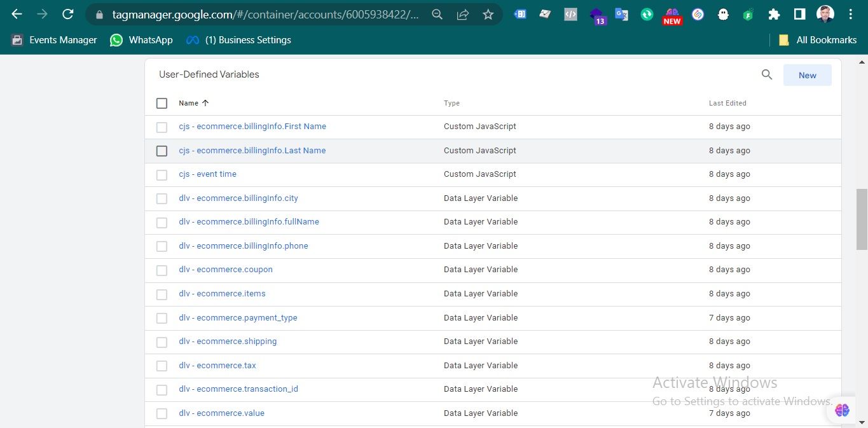Share this page via the share icon
Screen dimensions: 868x428
tap(463, 14)
